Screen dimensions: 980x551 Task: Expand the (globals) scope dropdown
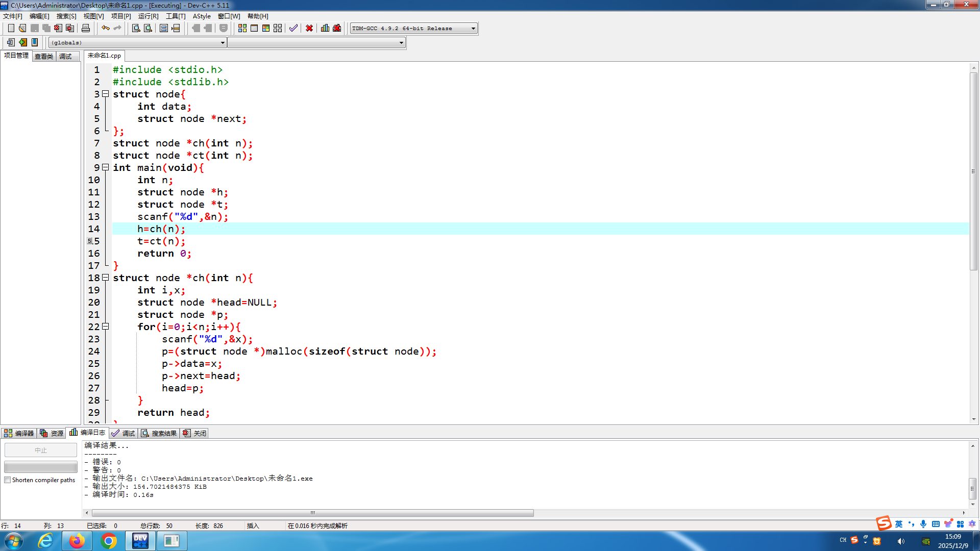pyautogui.click(x=223, y=43)
